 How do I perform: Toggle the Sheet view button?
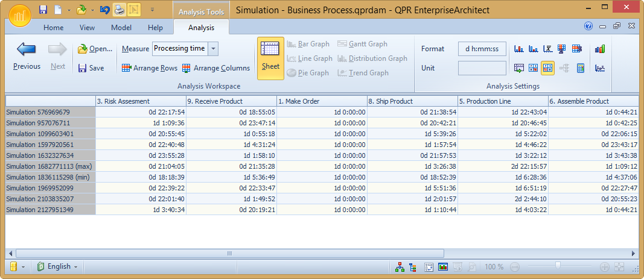tap(270, 58)
